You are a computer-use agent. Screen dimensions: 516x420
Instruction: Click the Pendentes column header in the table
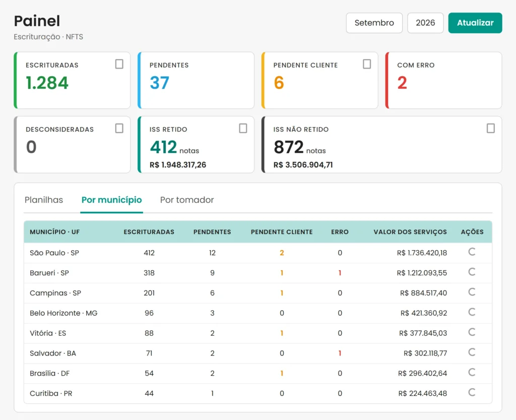[x=212, y=232]
